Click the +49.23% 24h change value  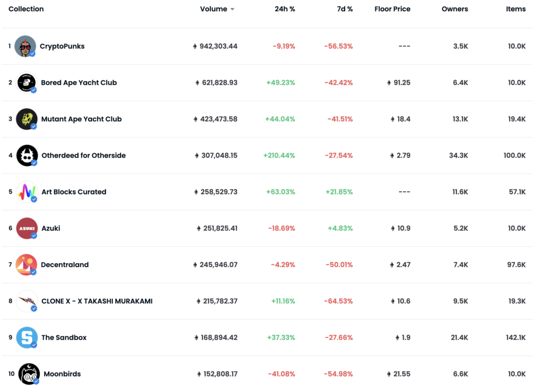[x=281, y=82]
